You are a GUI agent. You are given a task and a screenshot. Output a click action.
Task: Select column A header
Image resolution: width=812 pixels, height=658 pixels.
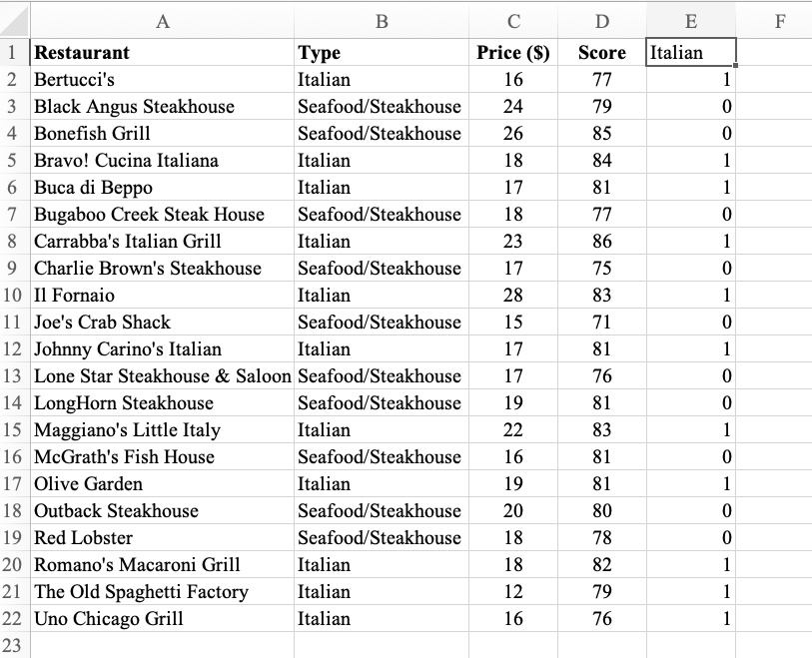pyautogui.click(x=163, y=20)
